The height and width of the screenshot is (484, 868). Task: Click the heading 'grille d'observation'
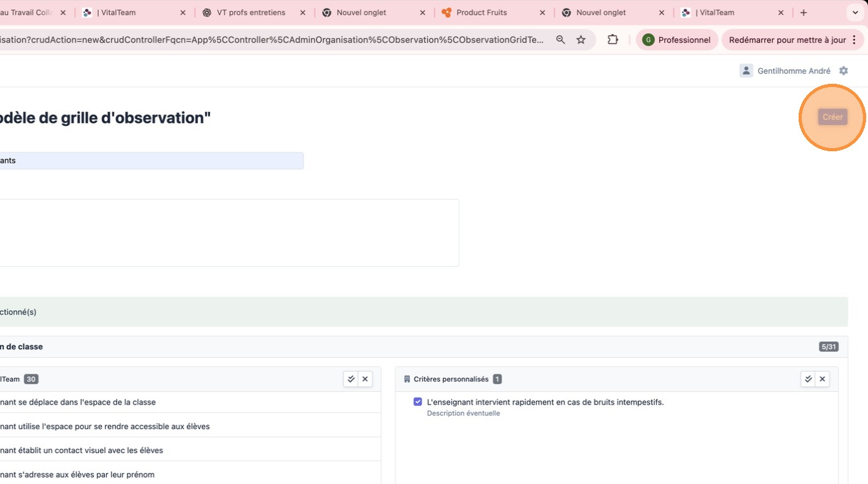tap(136, 118)
